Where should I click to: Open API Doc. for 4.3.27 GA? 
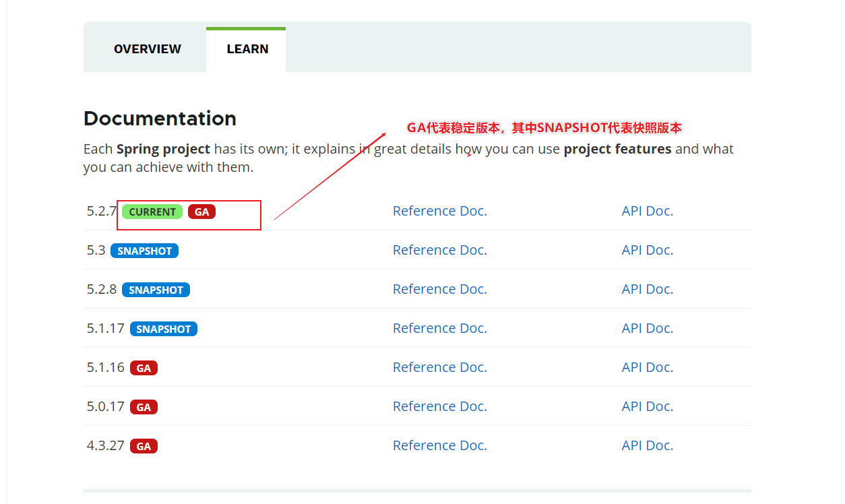648,445
